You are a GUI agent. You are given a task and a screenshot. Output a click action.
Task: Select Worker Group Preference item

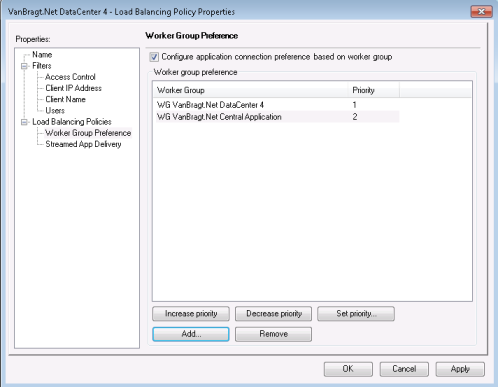pyautogui.click(x=88, y=133)
